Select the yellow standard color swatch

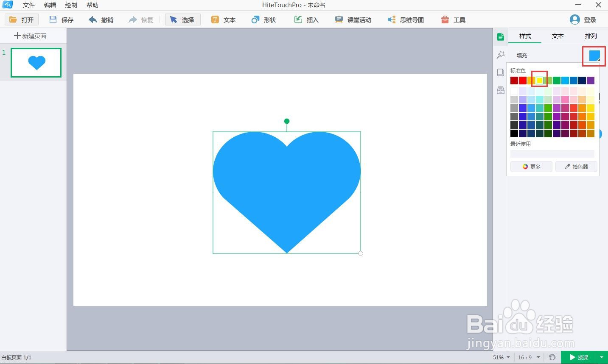coord(539,80)
